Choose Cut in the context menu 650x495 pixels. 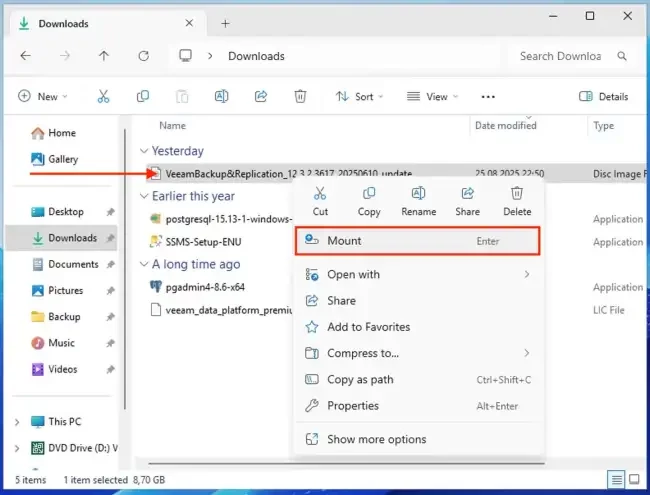click(320, 201)
